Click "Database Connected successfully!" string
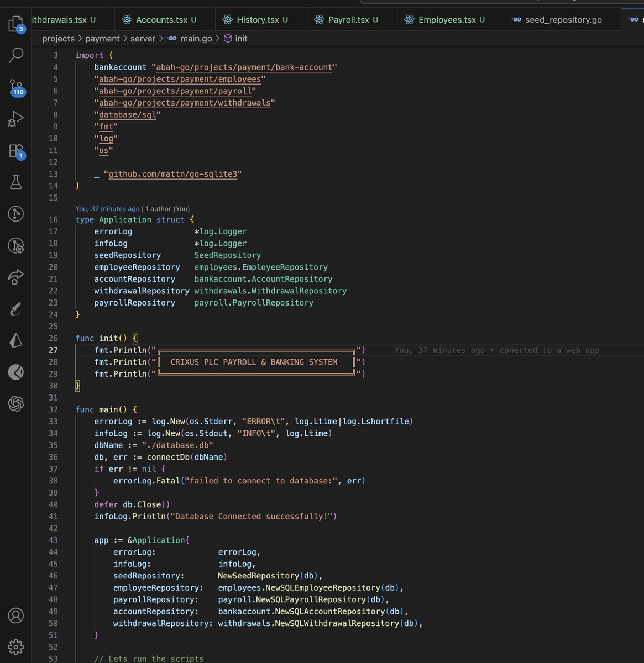This screenshot has height=663, width=644. tap(252, 517)
